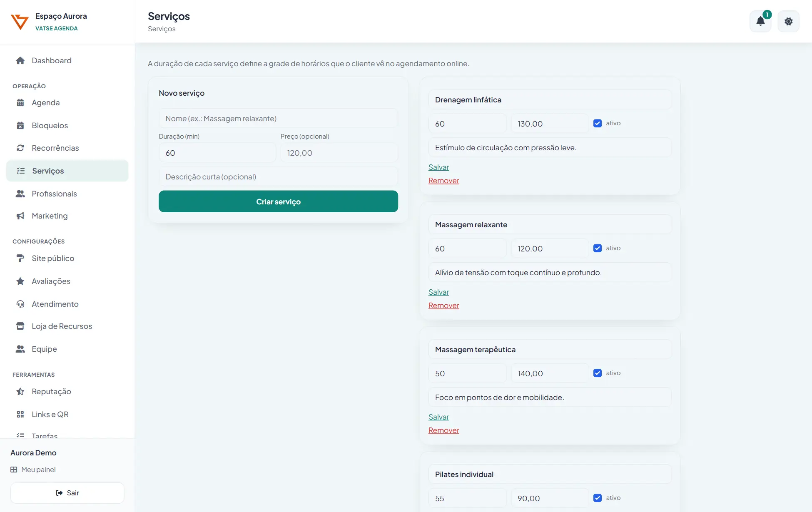
Task: Select Recorrências menu item
Action: pos(67,148)
